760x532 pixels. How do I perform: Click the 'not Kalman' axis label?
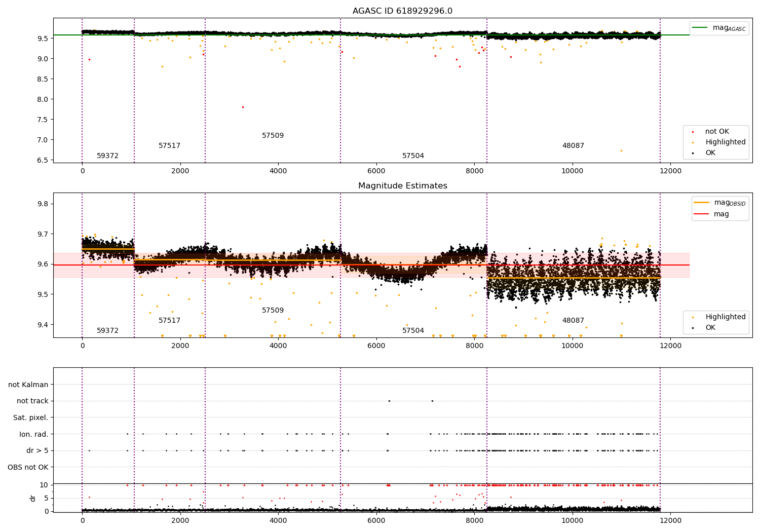[x=28, y=385]
